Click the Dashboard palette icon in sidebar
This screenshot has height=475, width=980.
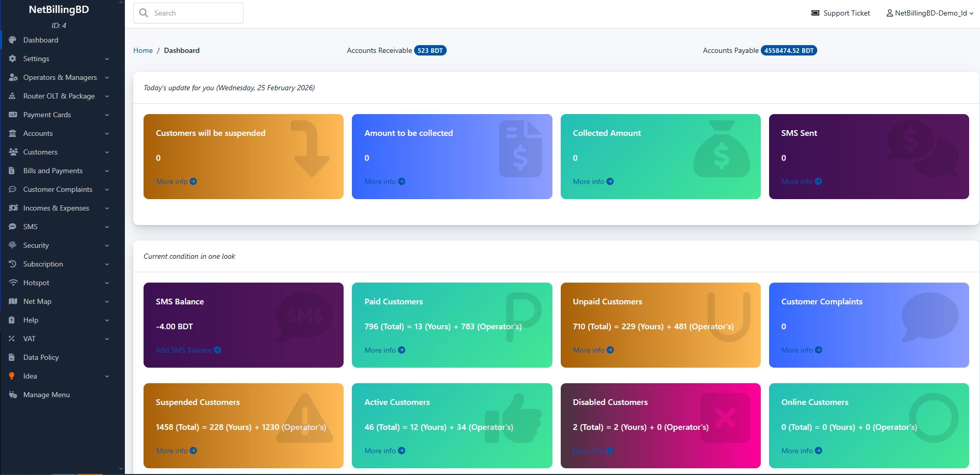pos(12,40)
